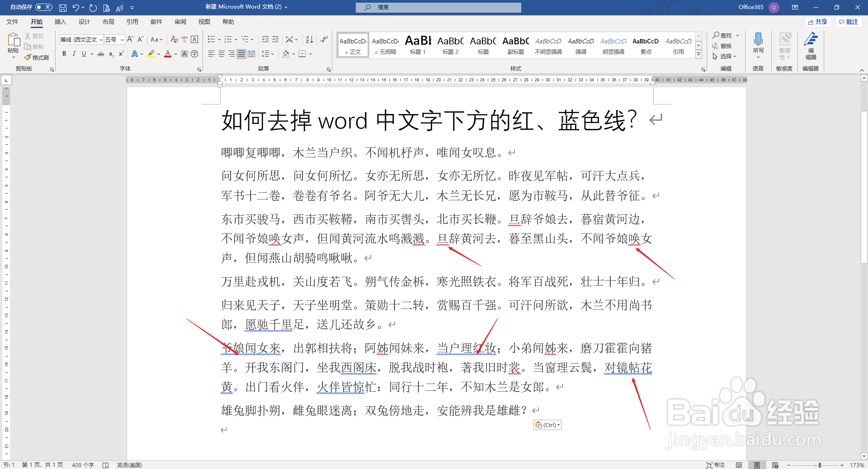
Task: Click the 替换 (Replace) command
Action: coord(723,46)
